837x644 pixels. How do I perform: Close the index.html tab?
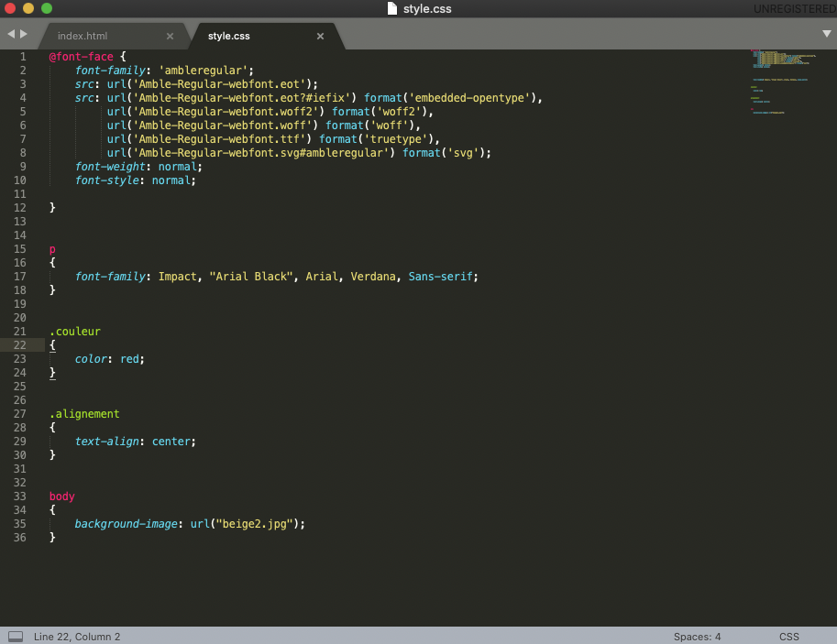click(170, 37)
